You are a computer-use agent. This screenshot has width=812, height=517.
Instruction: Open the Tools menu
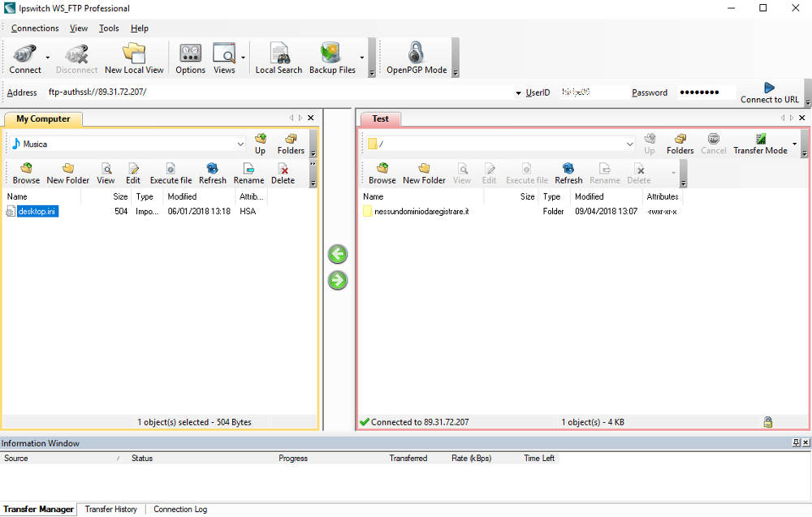[109, 28]
